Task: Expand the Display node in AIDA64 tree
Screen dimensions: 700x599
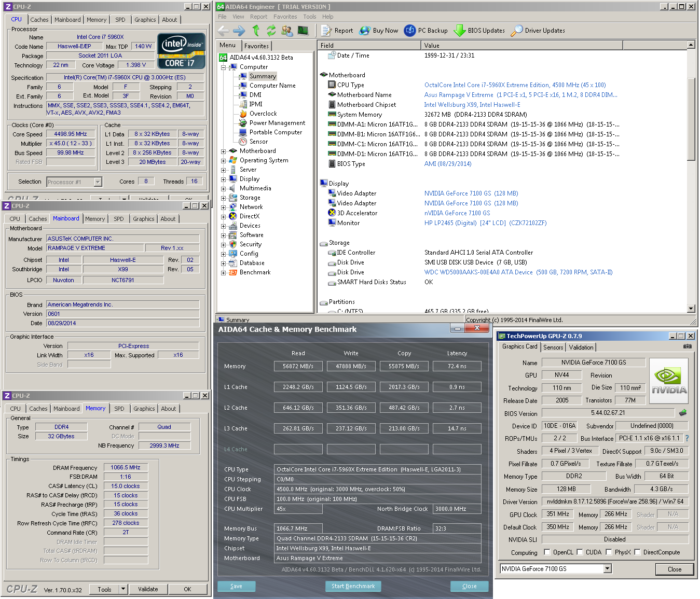Action: pos(224,179)
